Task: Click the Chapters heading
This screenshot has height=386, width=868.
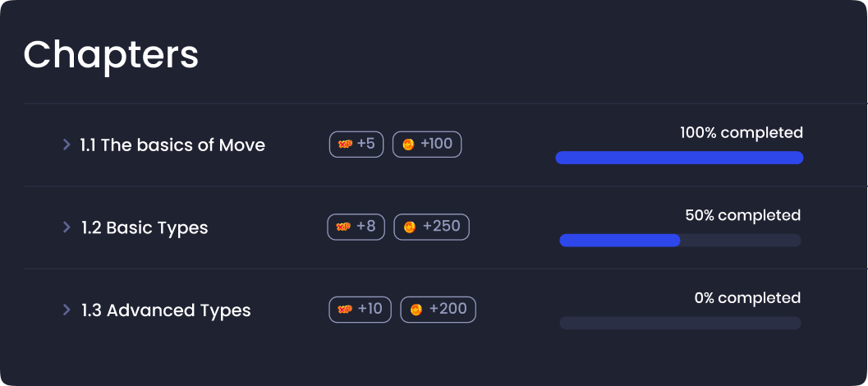Action: pyautogui.click(x=111, y=55)
